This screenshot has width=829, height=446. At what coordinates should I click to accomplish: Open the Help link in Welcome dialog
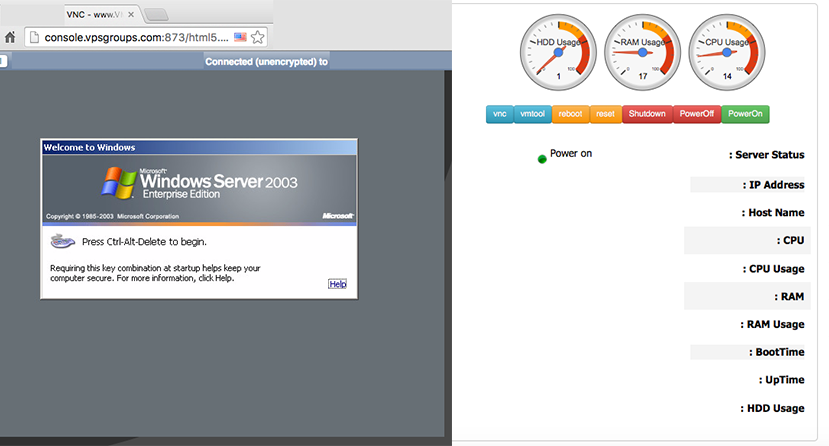pos(337,284)
